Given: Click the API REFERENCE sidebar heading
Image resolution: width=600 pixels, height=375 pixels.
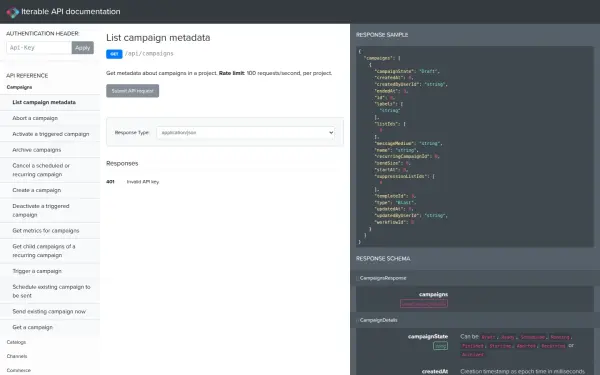Looking at the screenshot, I should pyautogui.click(x=27, y=76).
